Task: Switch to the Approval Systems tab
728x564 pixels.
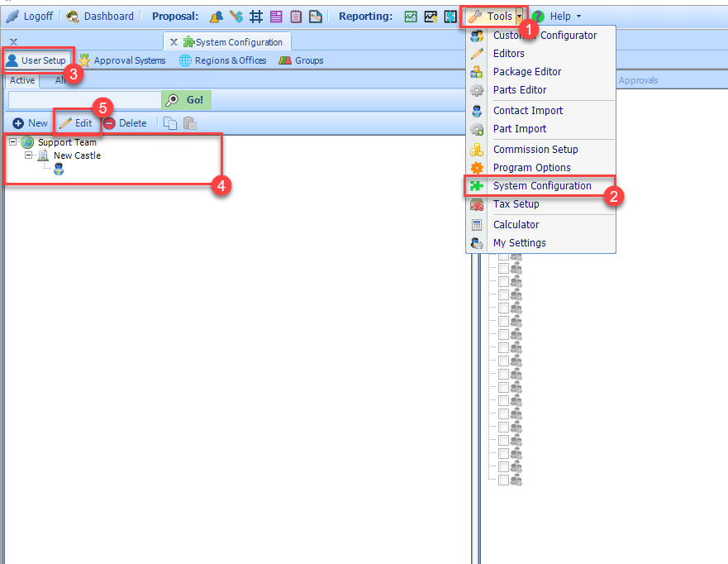Action: (122, 60)
